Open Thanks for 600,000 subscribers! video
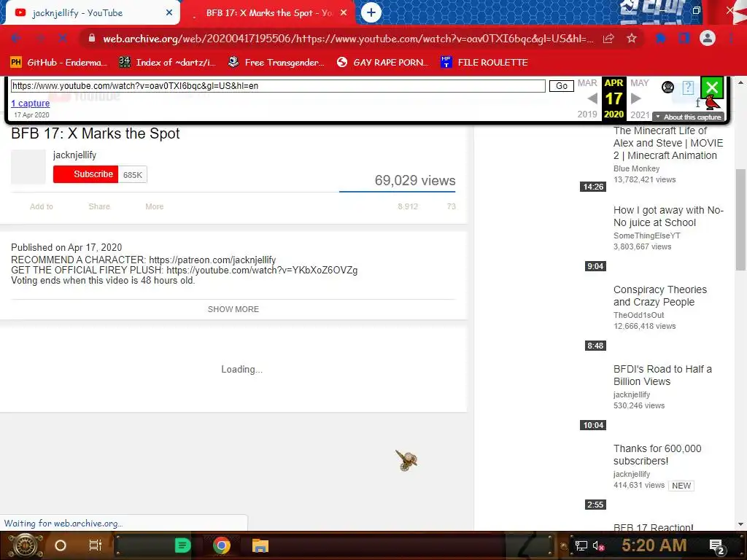 pos(657,455)
